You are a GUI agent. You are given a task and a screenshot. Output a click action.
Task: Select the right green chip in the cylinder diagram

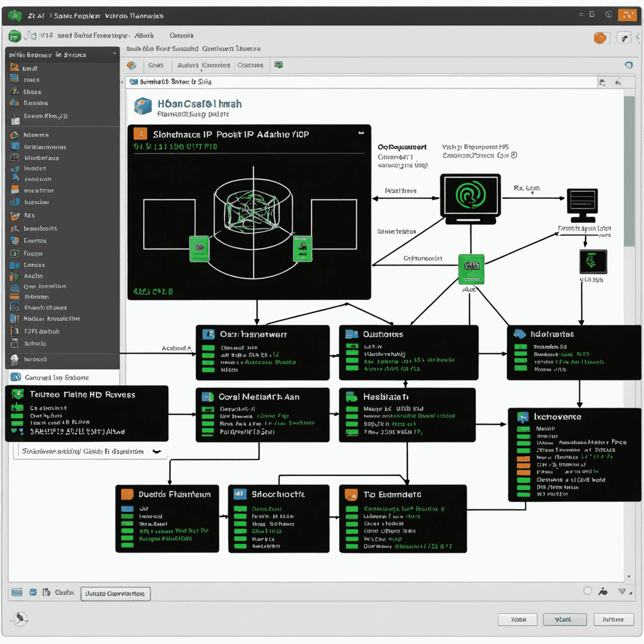[302, 249]
